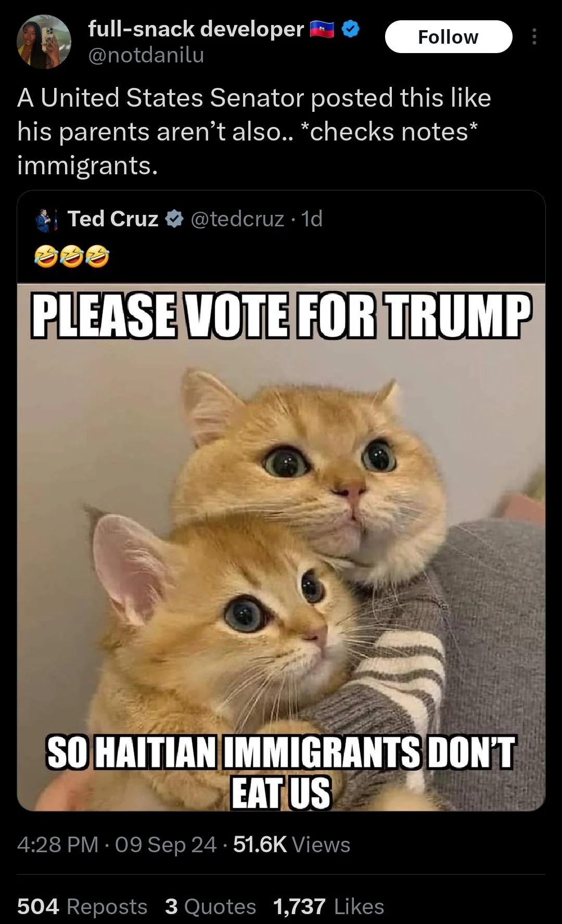View the 504 Reposts list

pyautogui.click(x=82, y=906)
